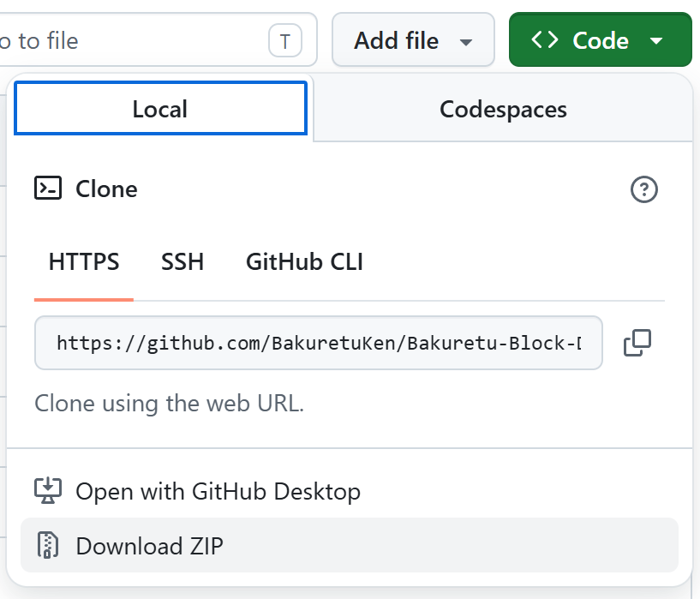
Task: Toggle the green Code dropdown caret
Action: coord(656,40)
